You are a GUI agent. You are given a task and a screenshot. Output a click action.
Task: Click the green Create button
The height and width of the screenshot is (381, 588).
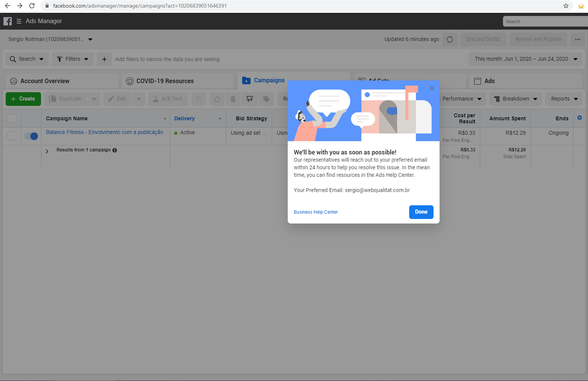(23, 99)
